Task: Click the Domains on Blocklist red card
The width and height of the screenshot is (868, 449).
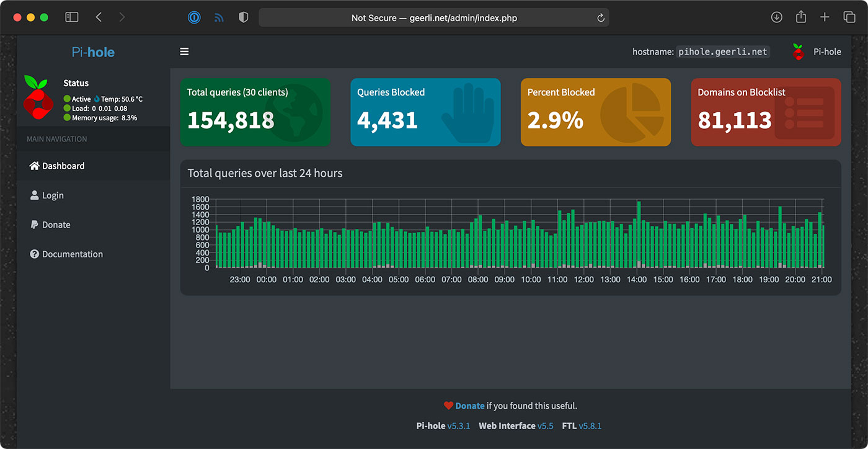Action: 766,112
